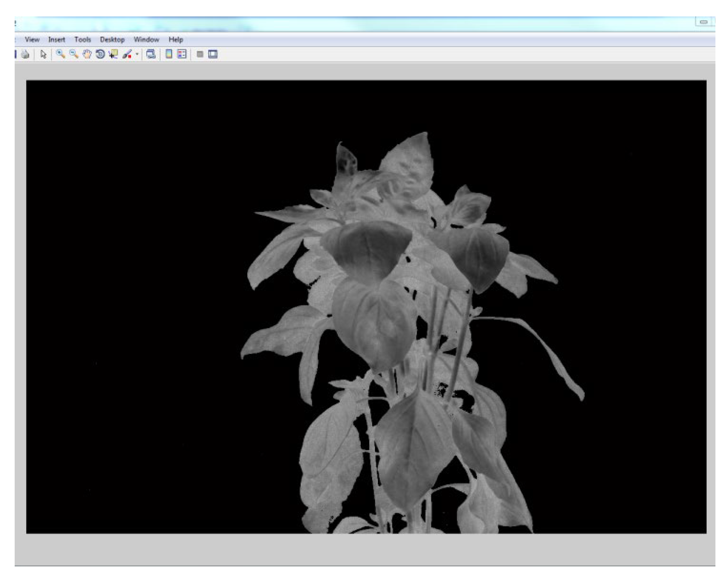The width and height of the screenshot is (728, 579).
Task: Click the Print Figure icon
Action: 25,54
